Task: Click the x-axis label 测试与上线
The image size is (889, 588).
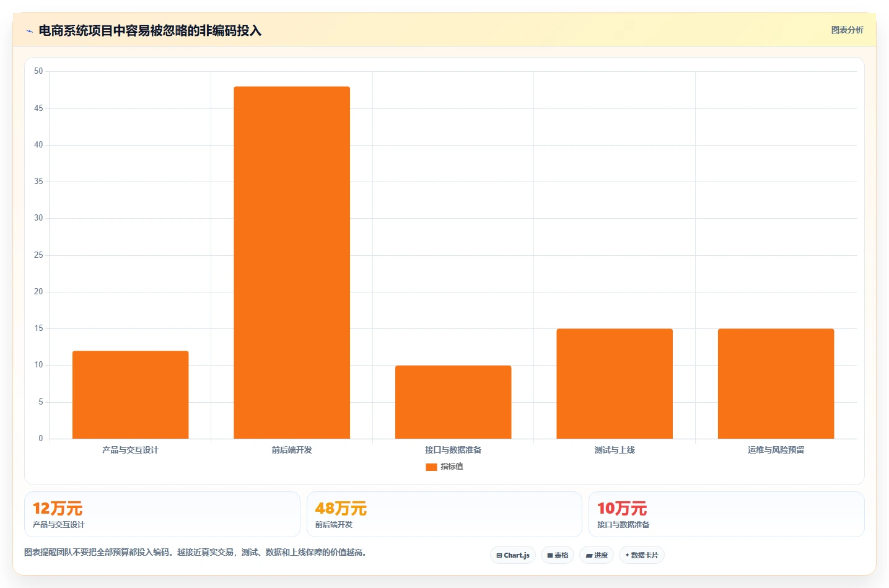Action: point(615,450)
